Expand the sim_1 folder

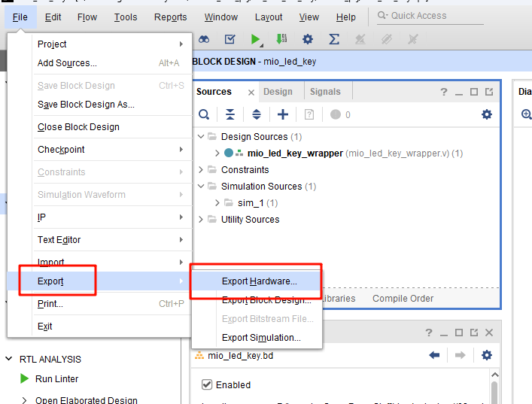point(217,203)
